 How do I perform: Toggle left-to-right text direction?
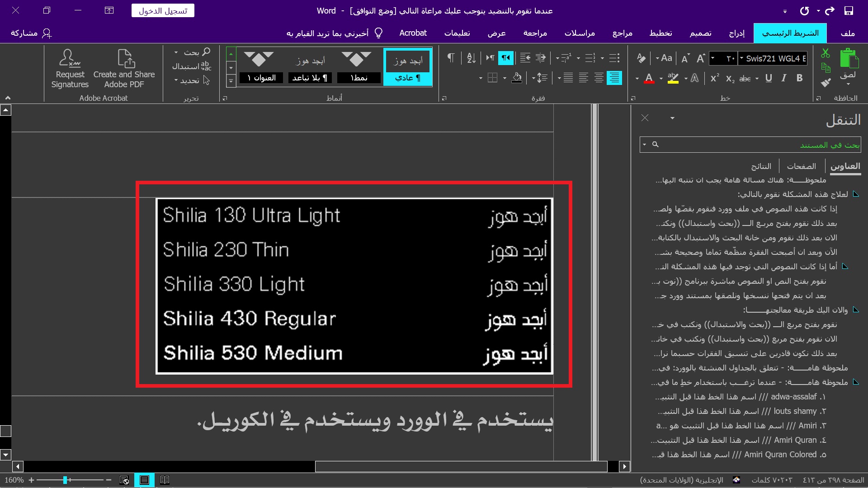click(490, 58)
